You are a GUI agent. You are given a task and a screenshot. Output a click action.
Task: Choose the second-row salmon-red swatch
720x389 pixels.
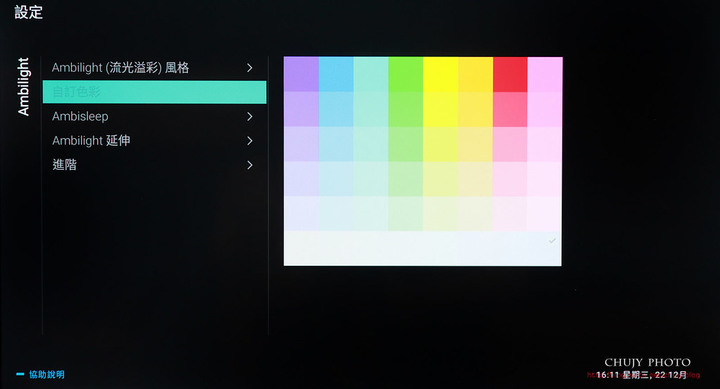pos(511,109)
